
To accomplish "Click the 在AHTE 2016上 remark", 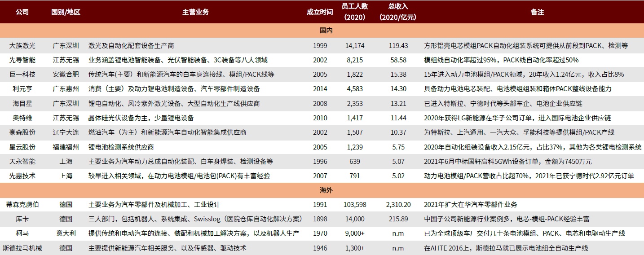I will (x=506, y=248).
